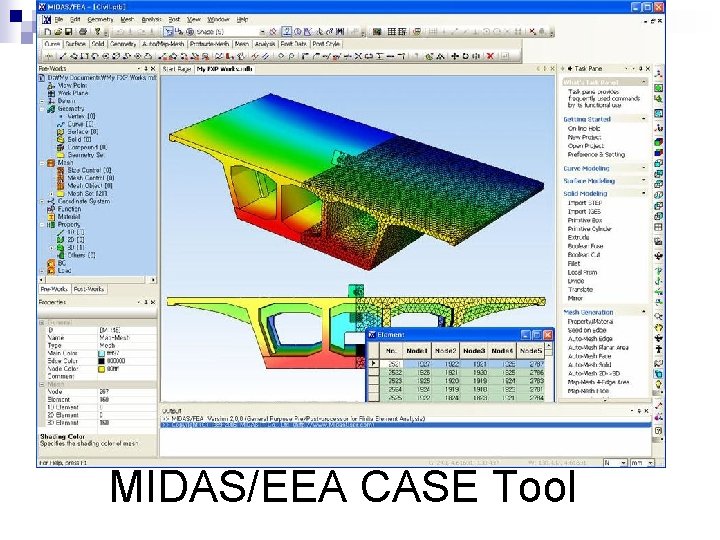Viewport: 720px width, 540px height.
Task: Click the Auto-Mesh Solid link
Action: pyautogui.click(x=589, y=365)
